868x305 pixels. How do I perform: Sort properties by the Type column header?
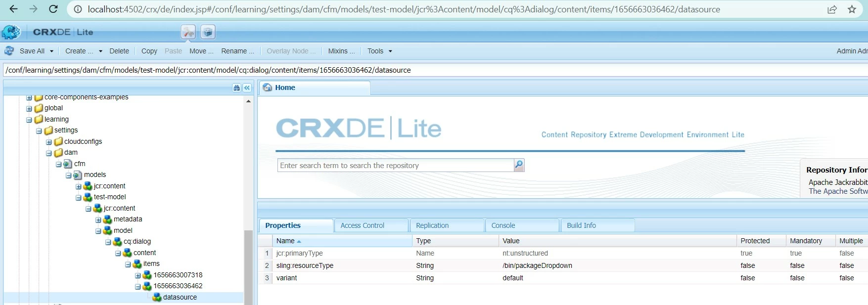(456, 241)
